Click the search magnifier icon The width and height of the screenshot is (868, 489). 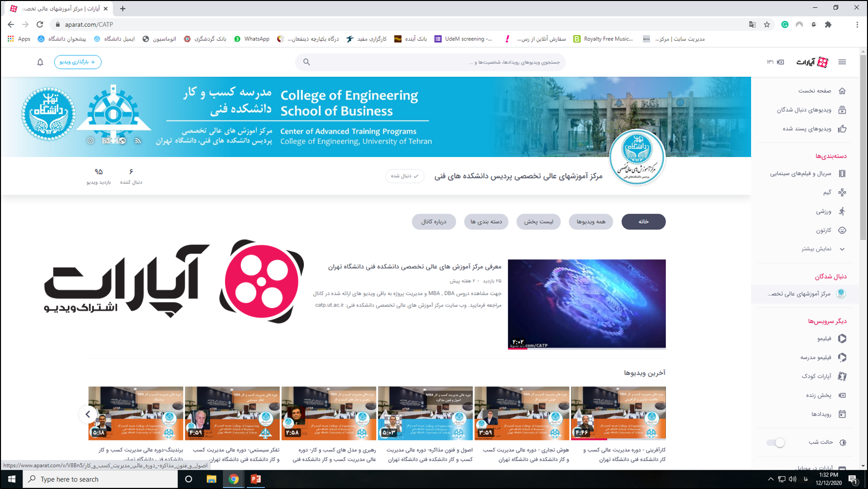click(307, 62)
